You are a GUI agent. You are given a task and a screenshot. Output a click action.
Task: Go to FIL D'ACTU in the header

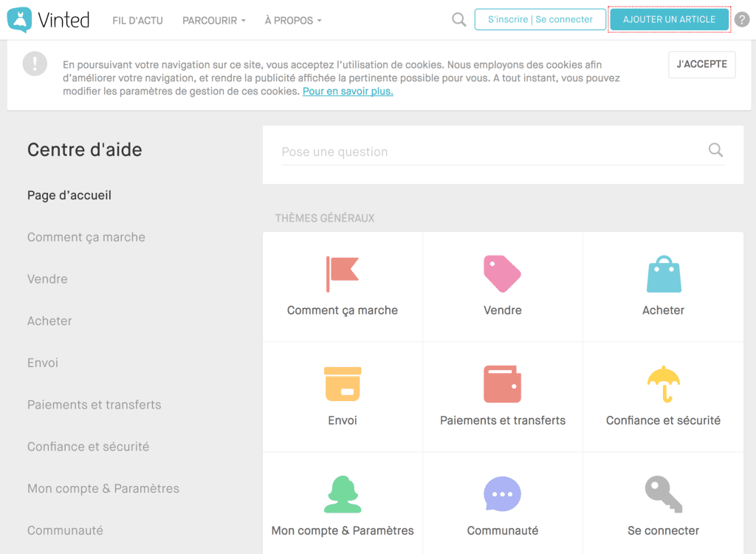(137, 21)
